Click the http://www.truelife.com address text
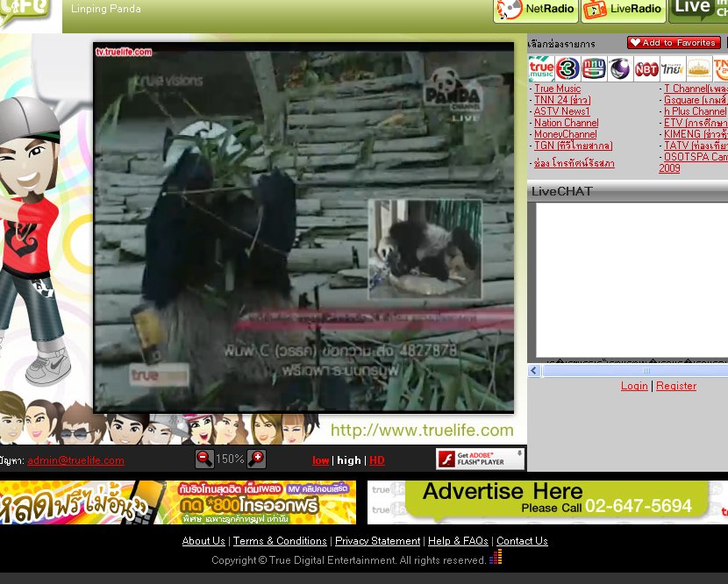728x584 pixels. point(422,431)
